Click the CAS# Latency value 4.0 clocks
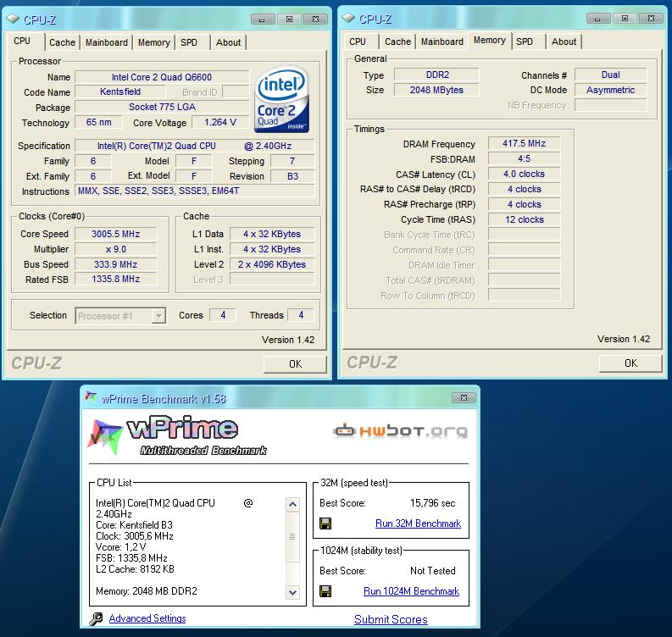This screenshot has height=637, width=672. tap(525, 174)
